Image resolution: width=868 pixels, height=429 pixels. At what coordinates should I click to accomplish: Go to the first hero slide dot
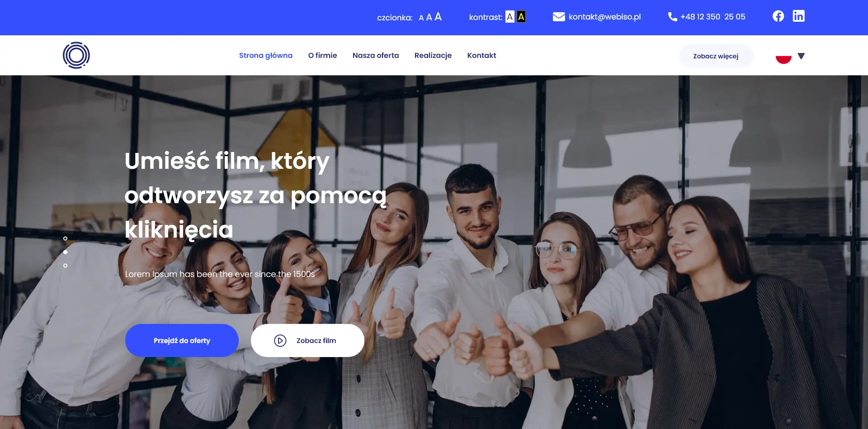66,238
